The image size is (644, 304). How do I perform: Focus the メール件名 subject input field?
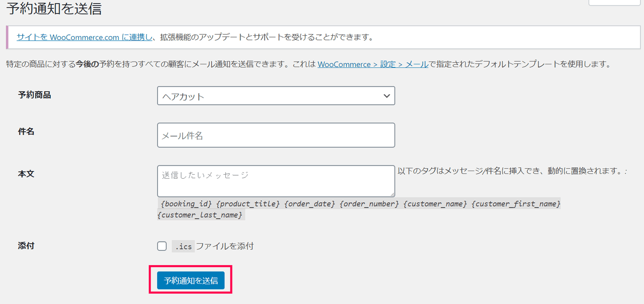pyautogui.click(x=276, y=135)
